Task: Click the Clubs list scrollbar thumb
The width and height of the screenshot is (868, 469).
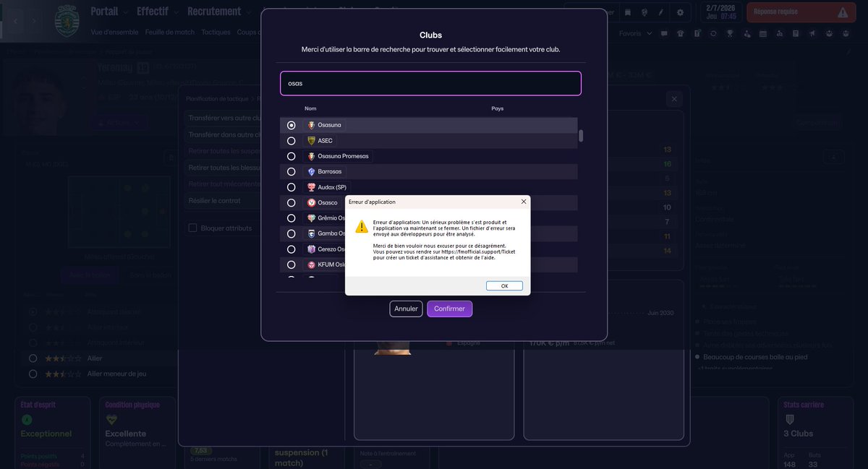Action: pos(580,136)
